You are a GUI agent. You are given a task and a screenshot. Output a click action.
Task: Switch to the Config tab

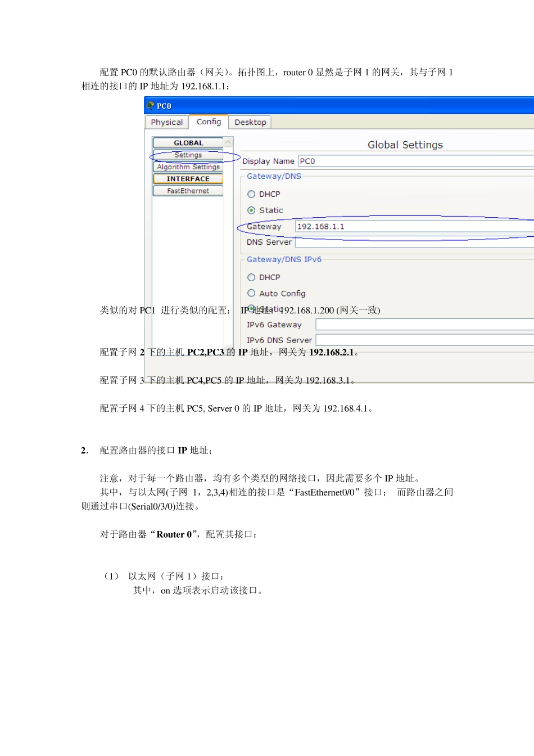tap(209, 121)
